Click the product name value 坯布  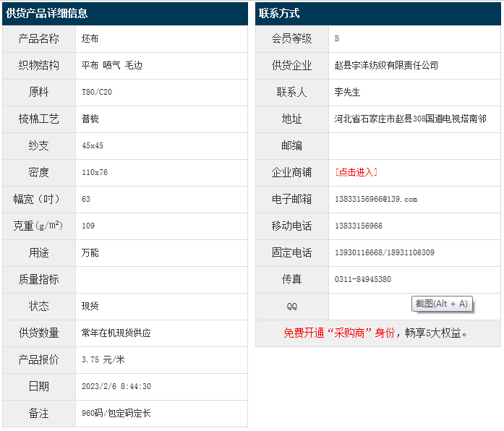click(90, 38)
